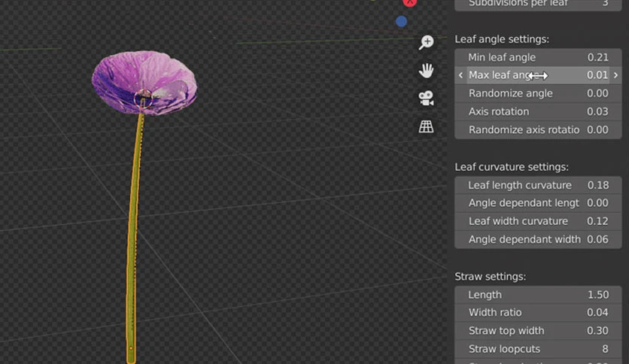Click the Leaf width curvature field

pyautogui.click(x=538, y=221)
